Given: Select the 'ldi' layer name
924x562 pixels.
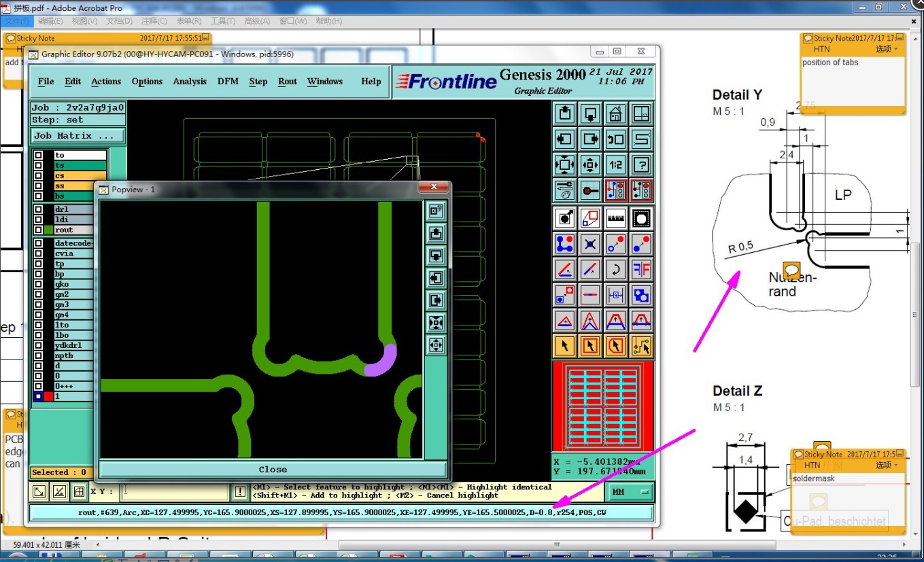Looking at the screenshot, I should 73,219.
